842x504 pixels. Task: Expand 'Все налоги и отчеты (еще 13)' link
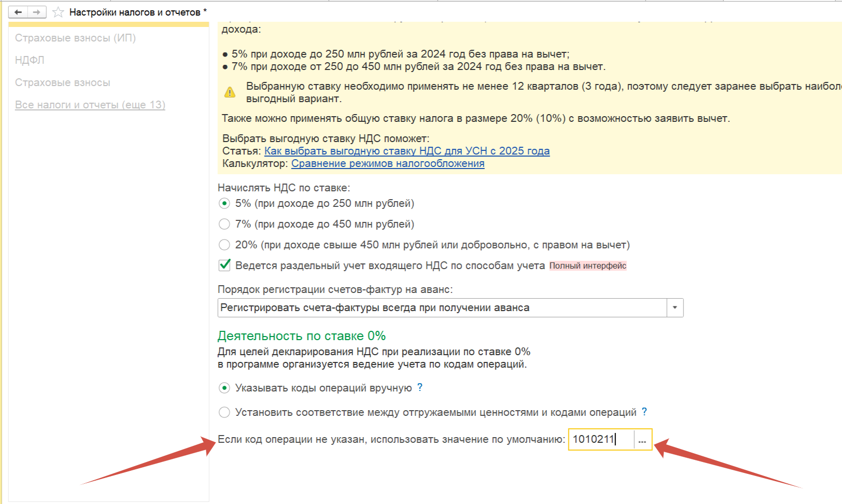(90, 105)
